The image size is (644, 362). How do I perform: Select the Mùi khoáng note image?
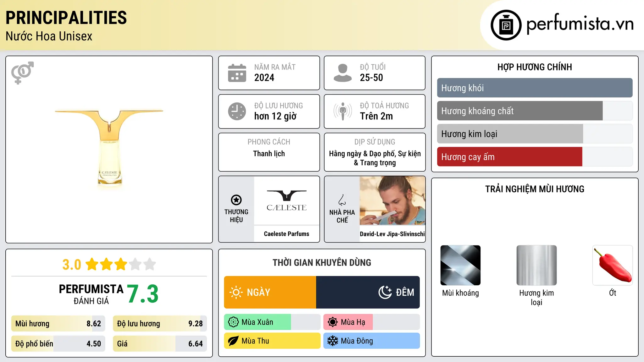460,265
